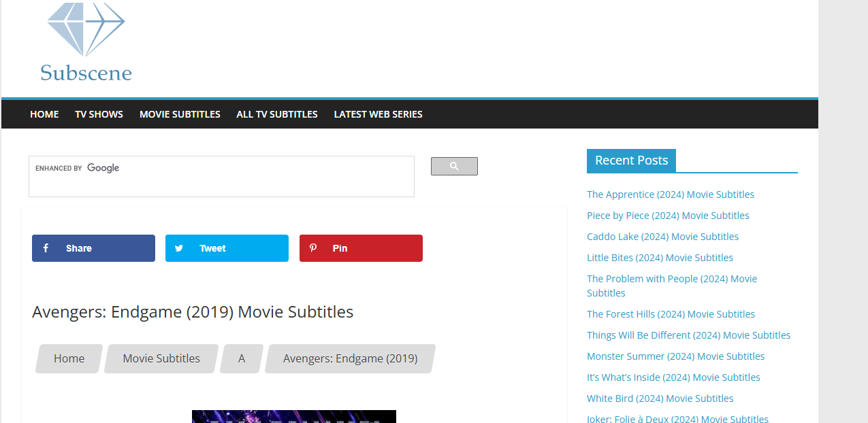
Task: Open The Apprentice (2024) Movie Subtitles
Action: coord(671,194)
